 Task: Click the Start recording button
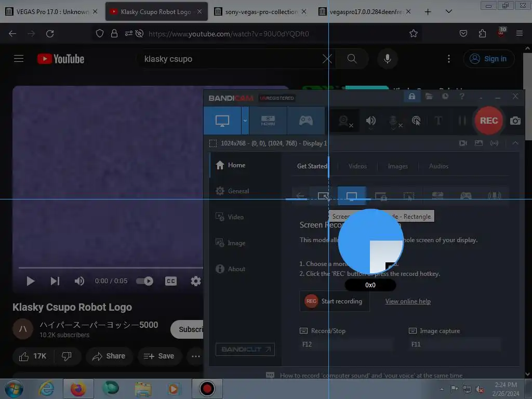[334, 301]
